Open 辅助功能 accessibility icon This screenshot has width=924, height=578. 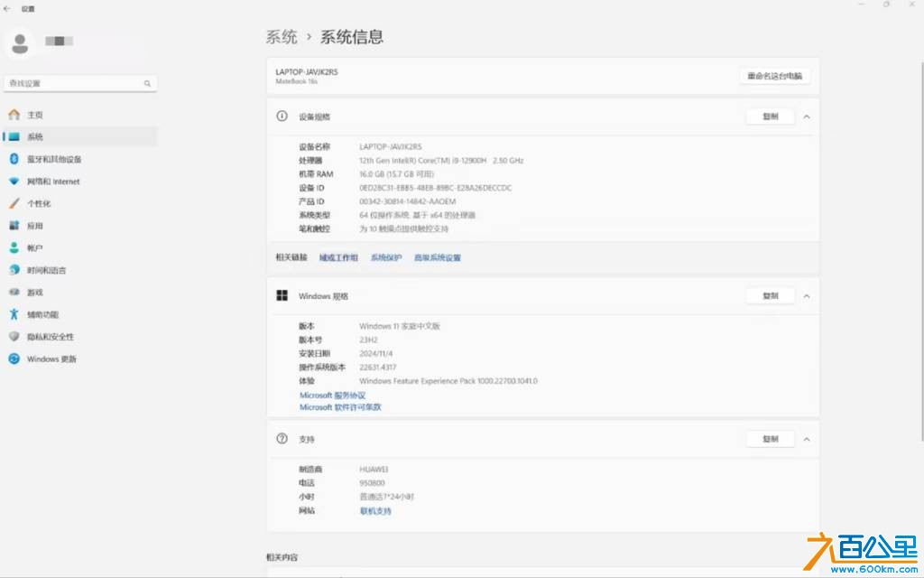click(14, 314)
